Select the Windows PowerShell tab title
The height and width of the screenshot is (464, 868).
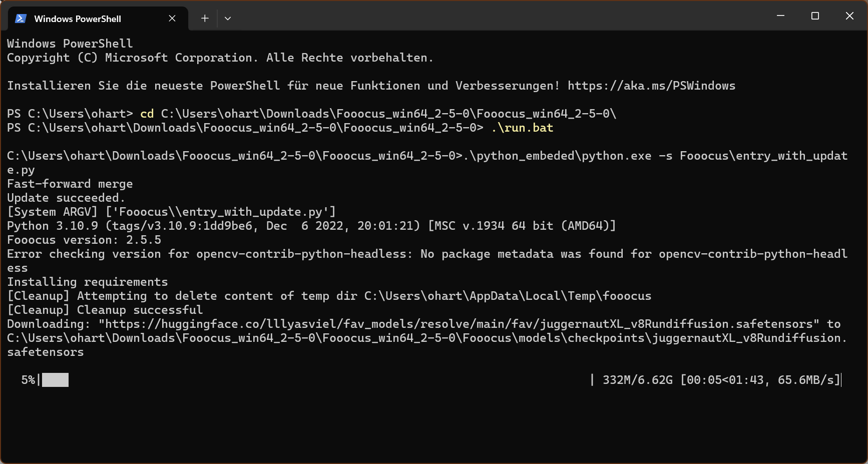pyautogui.click(x=78, y=19)
